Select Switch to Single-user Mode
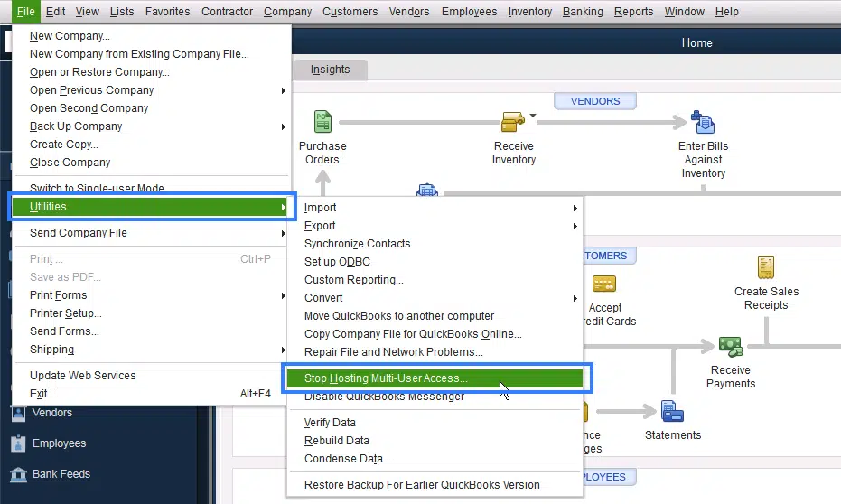Viewport: 841px width, 504px height. click(x=97, y=188)
